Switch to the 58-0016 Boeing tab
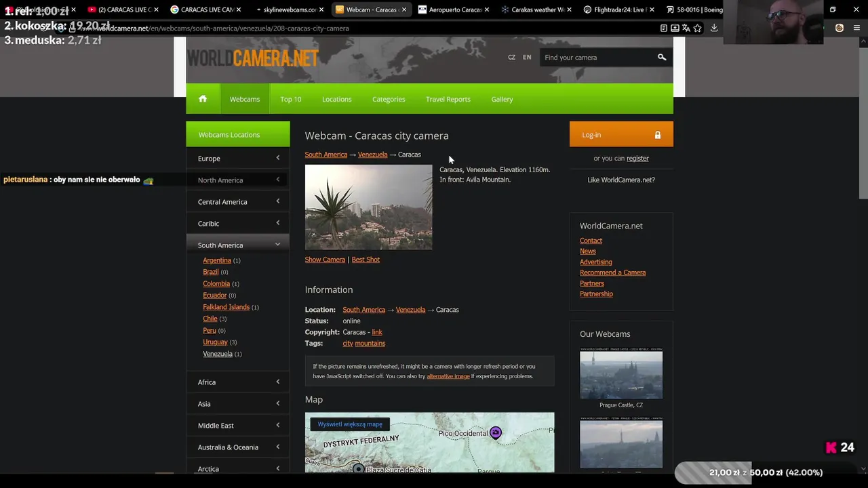The height and width of the screenshot is (488, 868). (x=694, y=10)
